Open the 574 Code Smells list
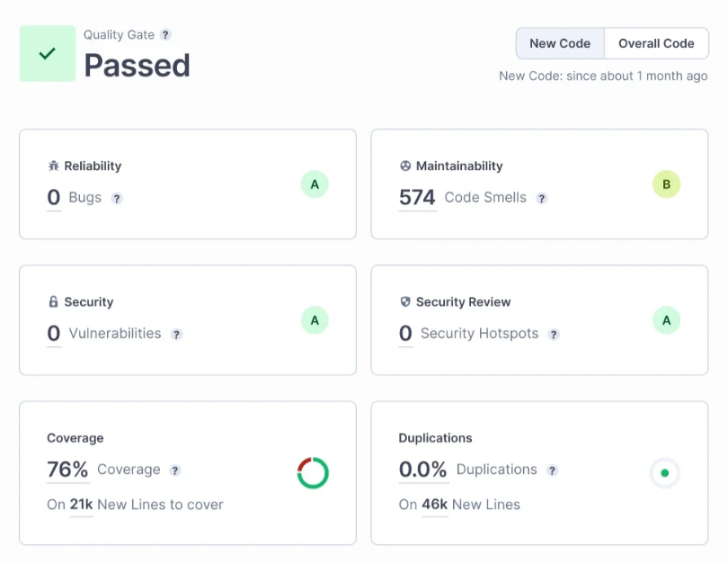 tap(417, 196)
